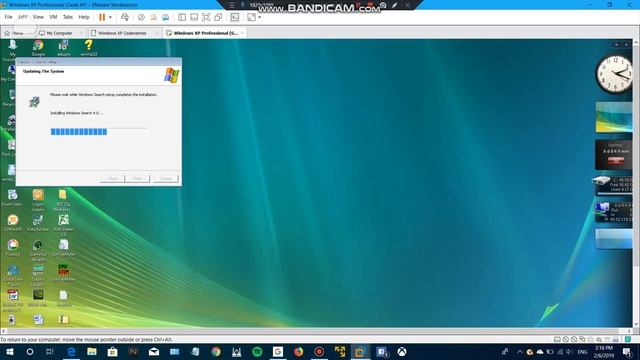
Task: Open the Action Center notifications icon
Action: pos(627,351)
